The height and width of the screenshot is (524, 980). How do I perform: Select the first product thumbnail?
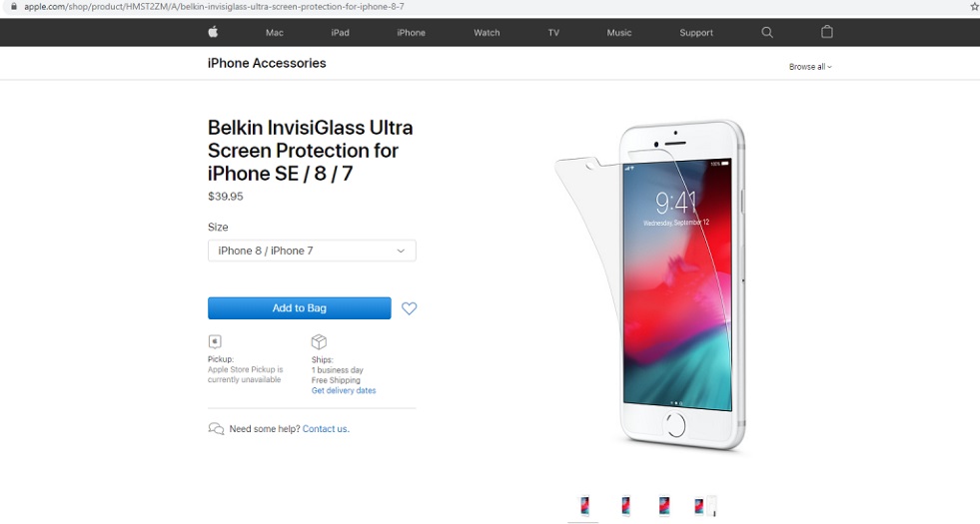pyautogui.click(x=583, y=506)
